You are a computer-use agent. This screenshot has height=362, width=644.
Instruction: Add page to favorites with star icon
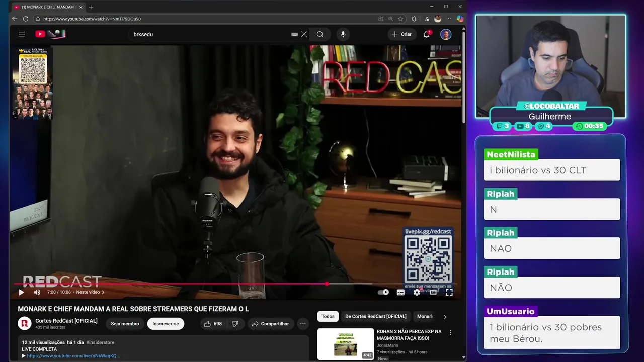pyautogui.click(x=400, y=19)
